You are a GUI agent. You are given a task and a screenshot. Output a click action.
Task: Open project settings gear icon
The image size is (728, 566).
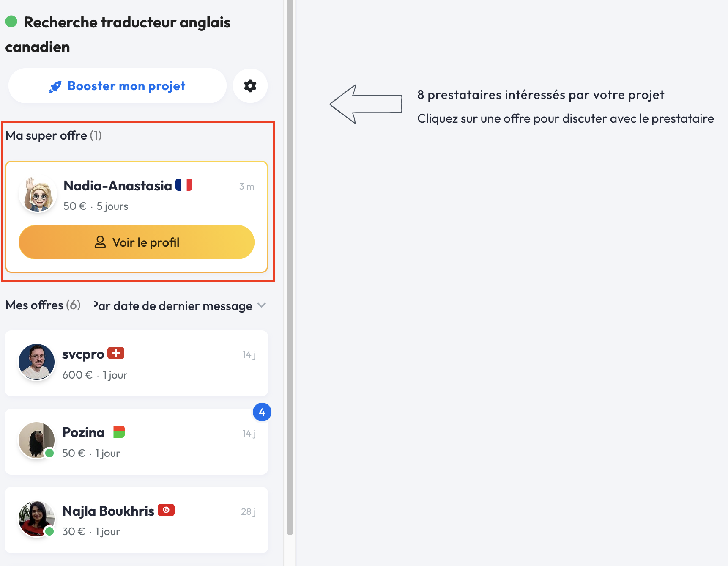point(250,86)
